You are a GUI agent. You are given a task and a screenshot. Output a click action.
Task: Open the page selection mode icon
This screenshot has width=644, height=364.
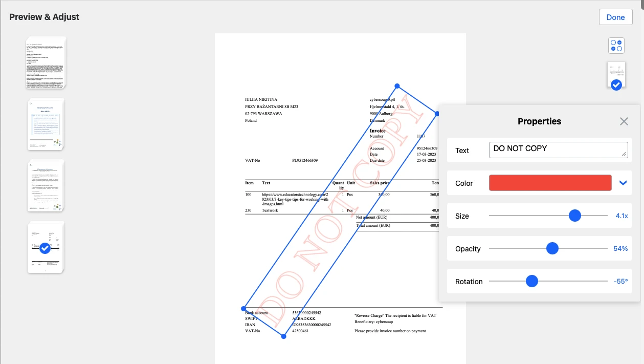[x=616, y=45]
